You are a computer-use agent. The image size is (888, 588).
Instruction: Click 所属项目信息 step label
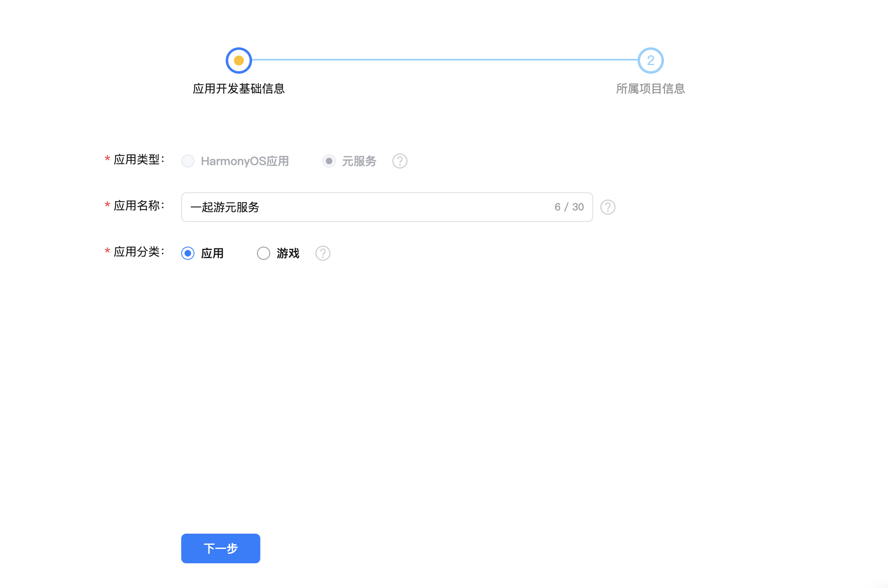point(650,89)
